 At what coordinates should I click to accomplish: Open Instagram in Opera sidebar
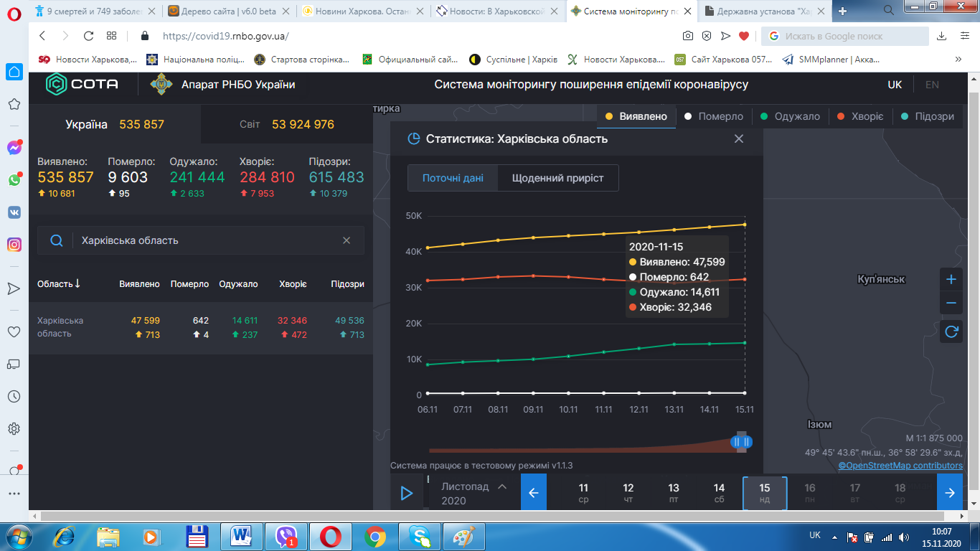[14, 245]
